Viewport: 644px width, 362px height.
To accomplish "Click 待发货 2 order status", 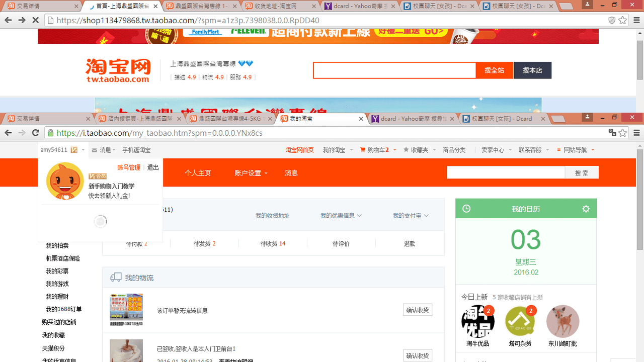I will [x=204, y=243].
